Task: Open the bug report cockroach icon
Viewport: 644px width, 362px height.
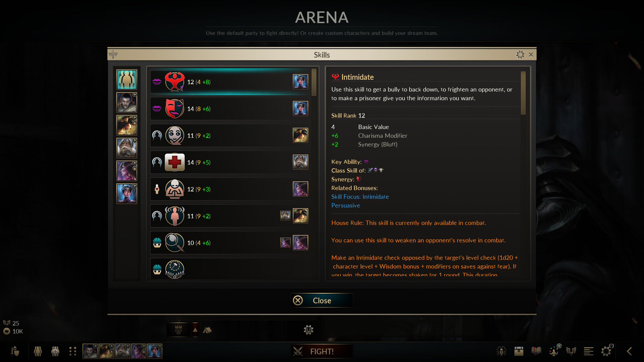Action: tap(501, 351)
